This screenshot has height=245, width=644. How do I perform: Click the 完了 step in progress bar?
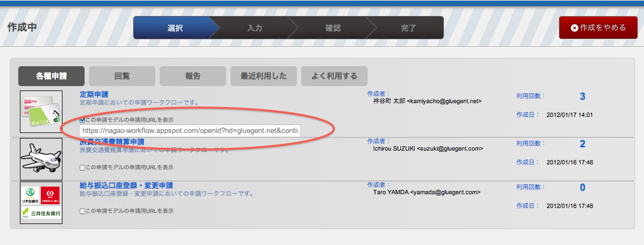[x=409, y=28]
